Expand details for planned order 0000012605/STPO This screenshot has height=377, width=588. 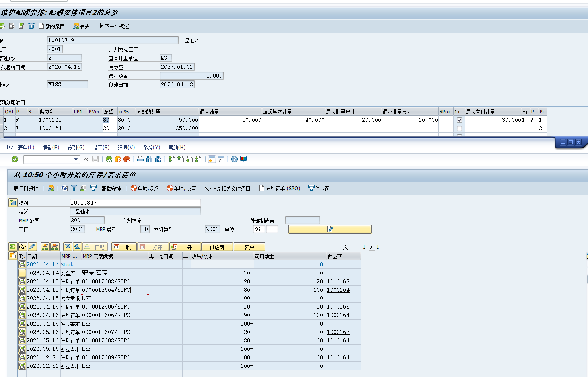pos(22,307)
